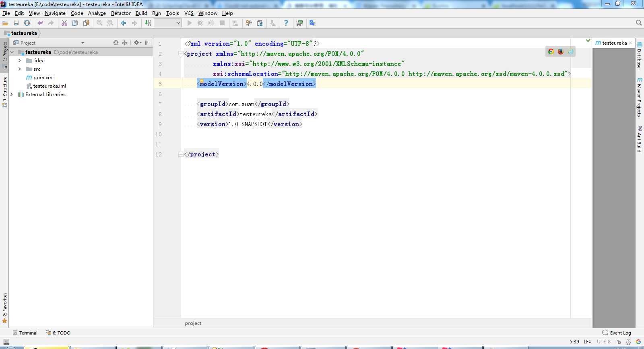Click the Open file toolbar icon
Viewport: 644px width, 349px height.
5,23
